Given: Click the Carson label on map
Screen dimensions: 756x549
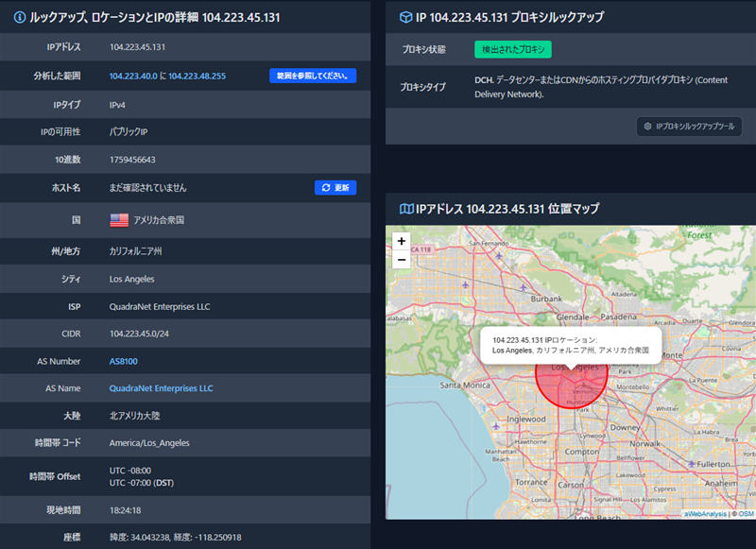Looking at the screenshot, I should point(571,485).
